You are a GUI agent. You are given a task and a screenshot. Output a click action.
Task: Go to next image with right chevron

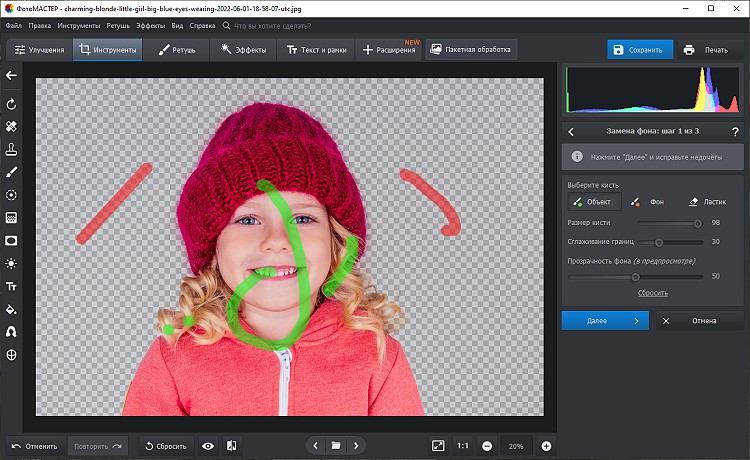coord(355,445)
